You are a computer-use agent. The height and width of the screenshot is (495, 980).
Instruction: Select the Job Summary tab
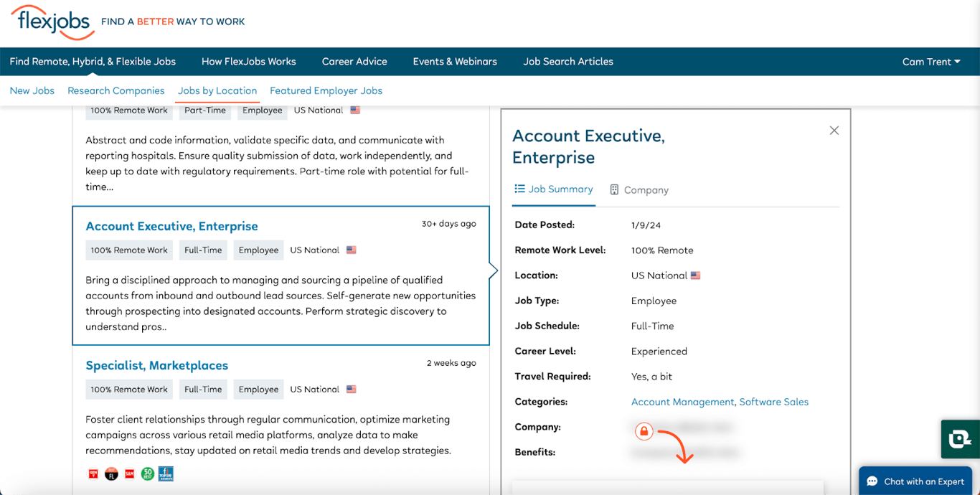click(554, 189)
